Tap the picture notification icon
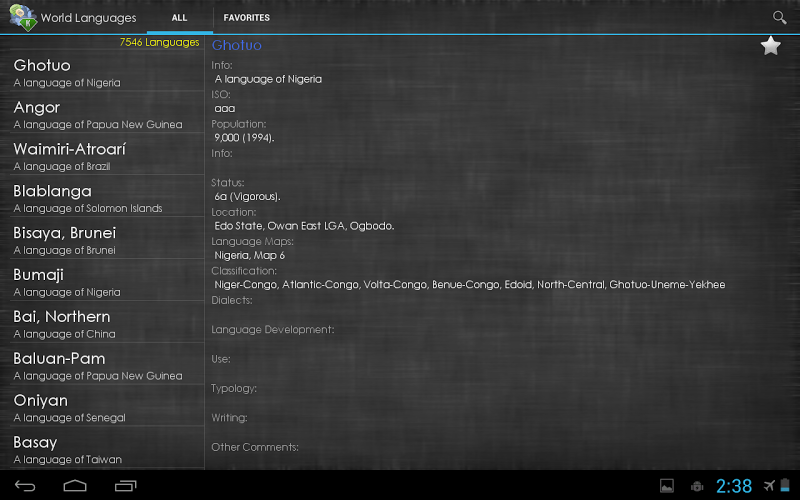Viewport: 800px width, 500px height. tap(667, 486)
